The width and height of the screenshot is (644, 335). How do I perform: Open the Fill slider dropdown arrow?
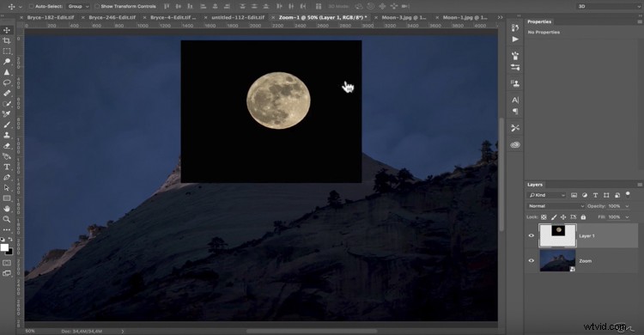tap(627, 217)
